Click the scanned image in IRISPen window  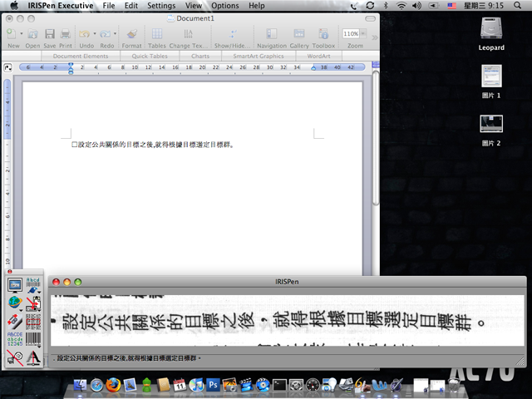[288, 321]
